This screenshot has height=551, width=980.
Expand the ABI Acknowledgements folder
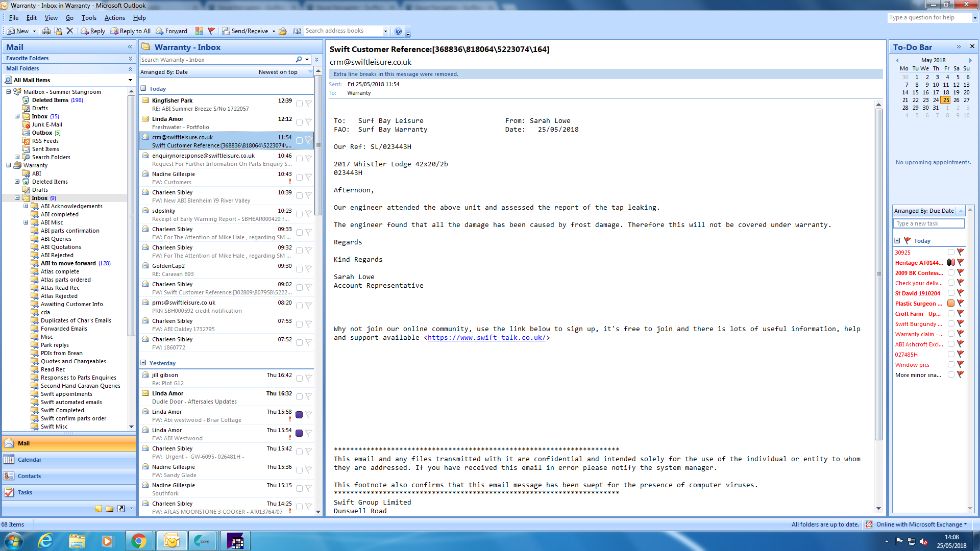[26, 206]
